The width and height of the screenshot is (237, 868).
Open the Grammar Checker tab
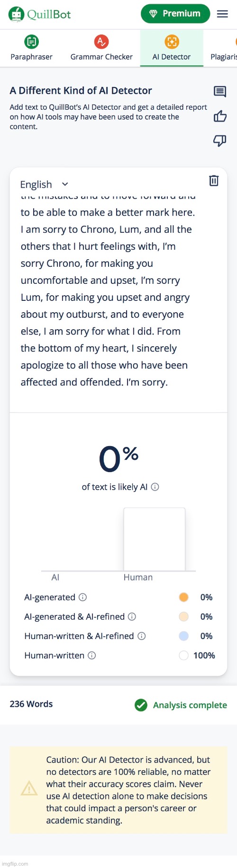[x=101, y=48]
